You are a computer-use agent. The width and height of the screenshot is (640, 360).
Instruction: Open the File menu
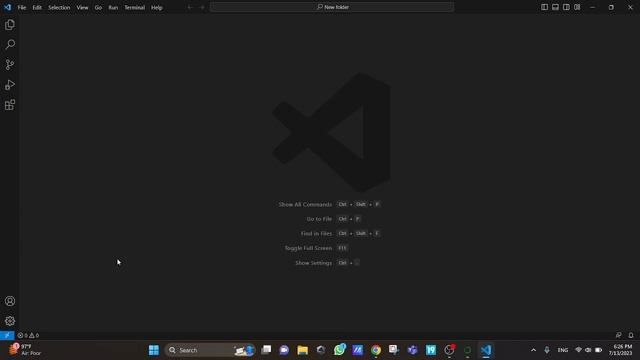click(x=22, y=7)
